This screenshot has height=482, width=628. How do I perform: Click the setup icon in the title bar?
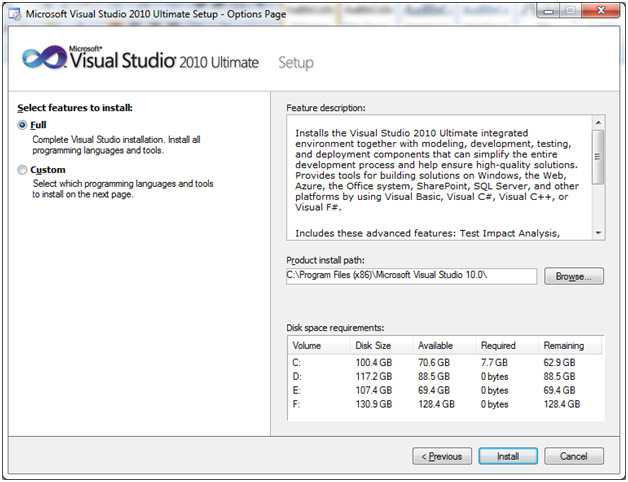coord(15,14)
